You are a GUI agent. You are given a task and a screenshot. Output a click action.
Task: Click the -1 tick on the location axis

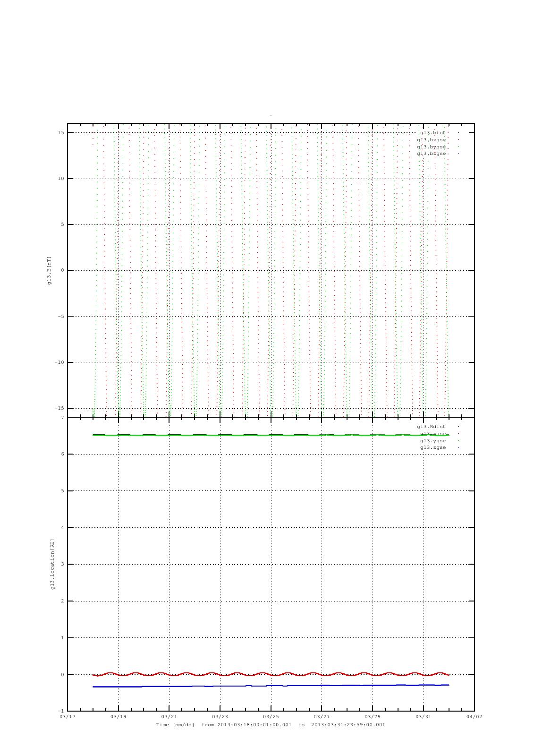pyautogui.click(x=61, y=711)
